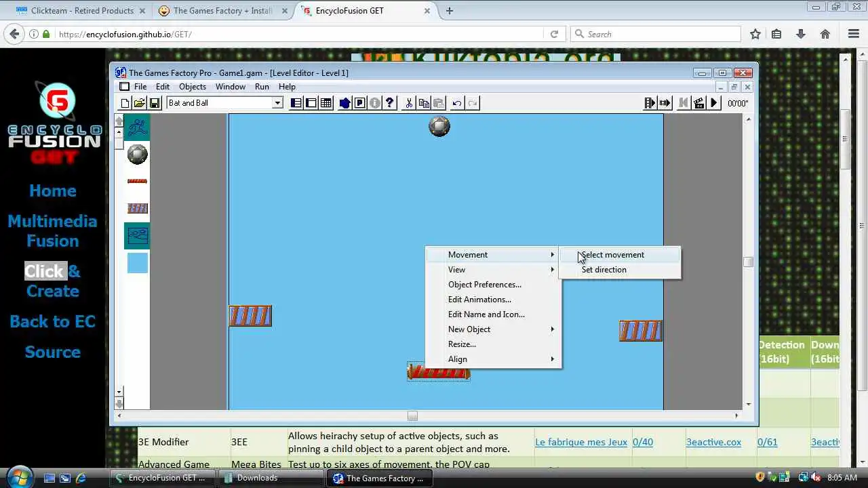Click the browser back arrow button

(14, 34)
